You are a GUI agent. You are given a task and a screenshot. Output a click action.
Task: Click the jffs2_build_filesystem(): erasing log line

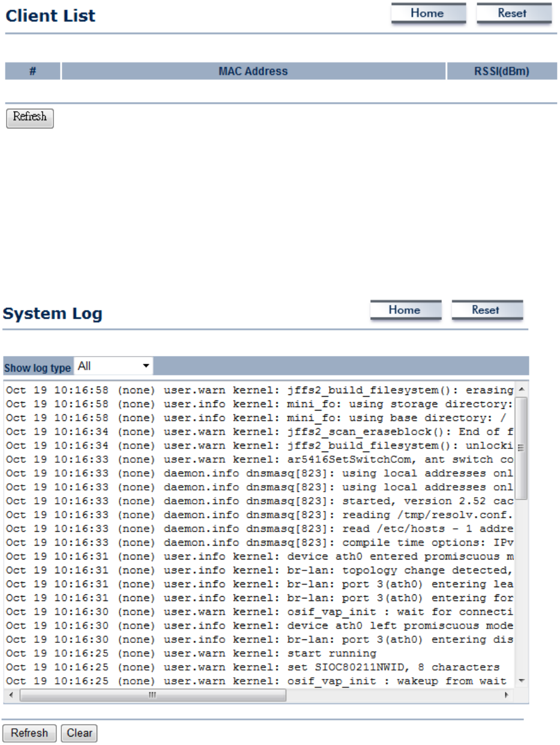tap(259, 390)
